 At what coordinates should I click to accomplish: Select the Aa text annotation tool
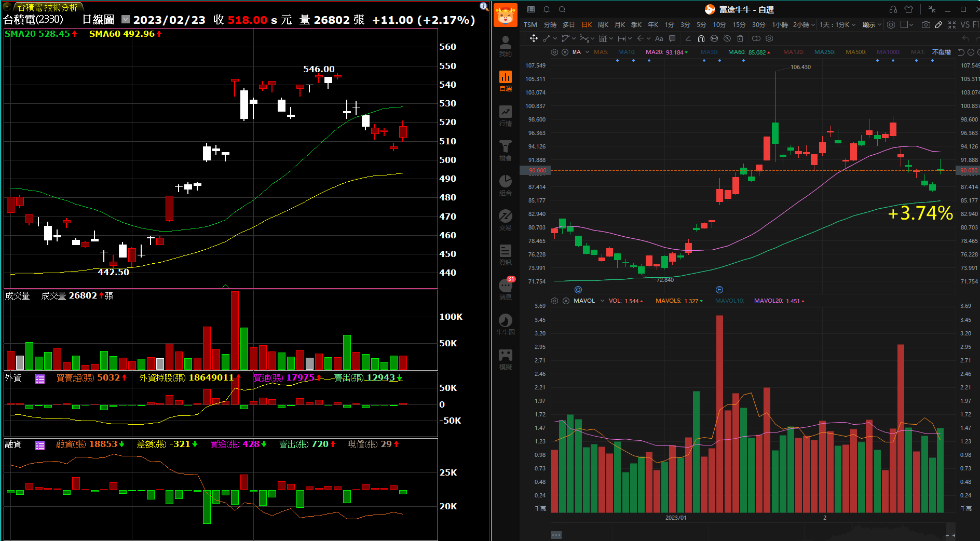tap(659, 38)
